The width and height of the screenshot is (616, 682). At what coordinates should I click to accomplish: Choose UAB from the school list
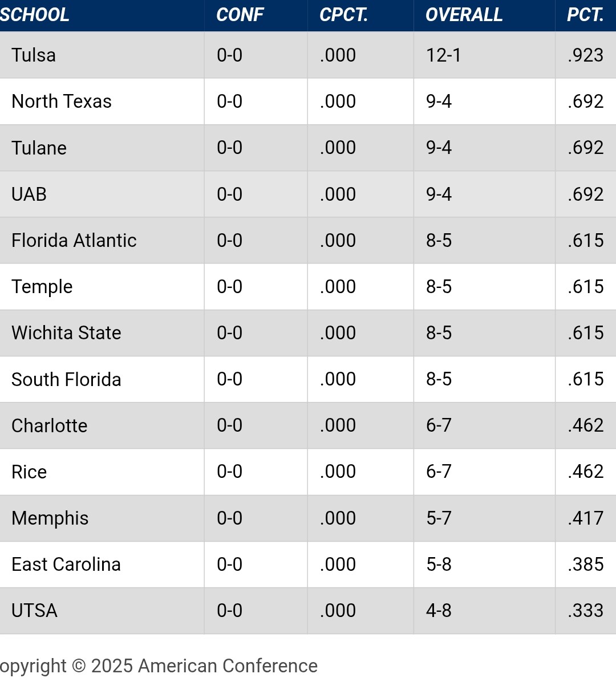(x=29, y=194)
